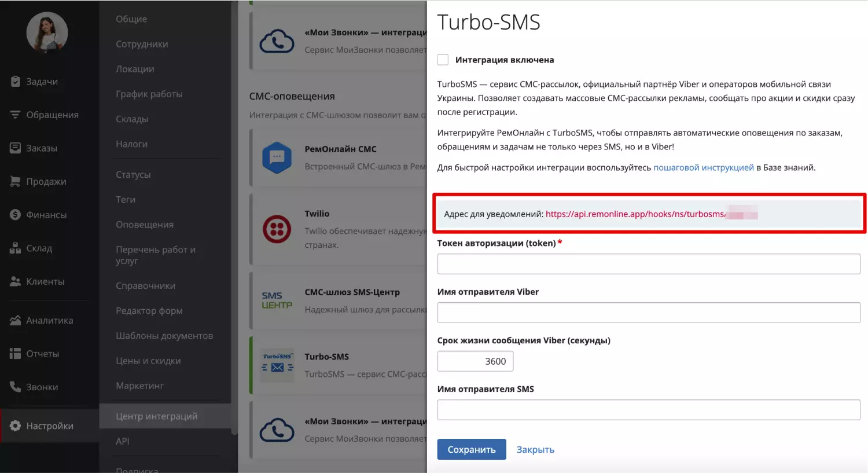Select API in the settings submenu
Image resolution: width=868 pixels, height=473 pixels.
pyautogui.click(x=123, y=441)
